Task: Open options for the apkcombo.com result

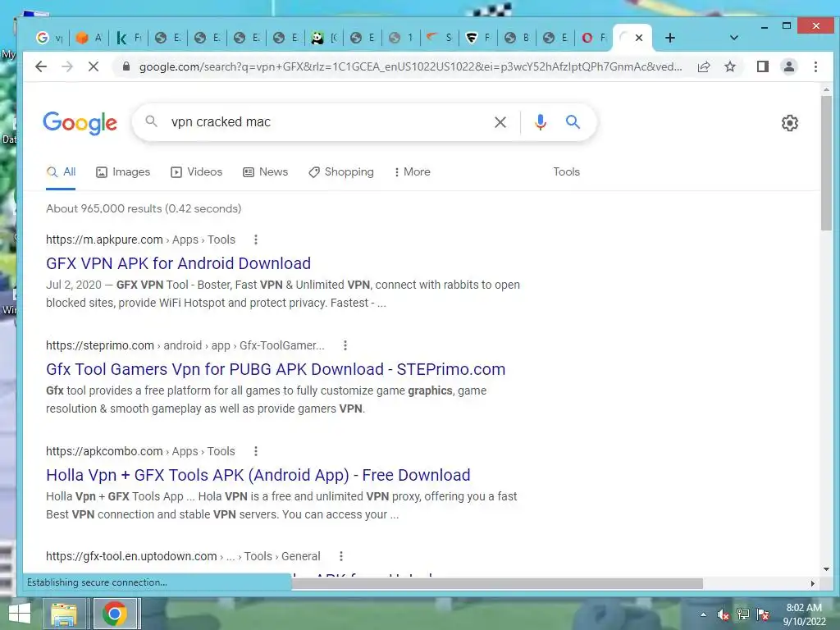Action: tap(256, 451)
